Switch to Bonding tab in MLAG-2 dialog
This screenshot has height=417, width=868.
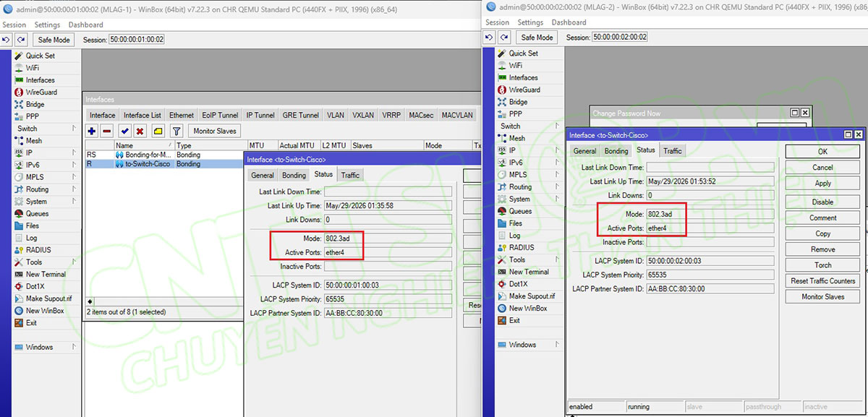click(616, 151)
